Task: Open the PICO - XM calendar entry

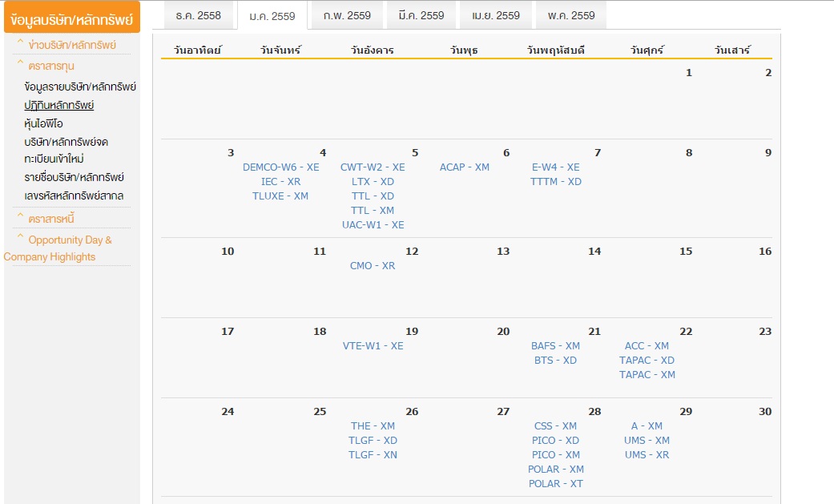Action: [x=556, y=454]
